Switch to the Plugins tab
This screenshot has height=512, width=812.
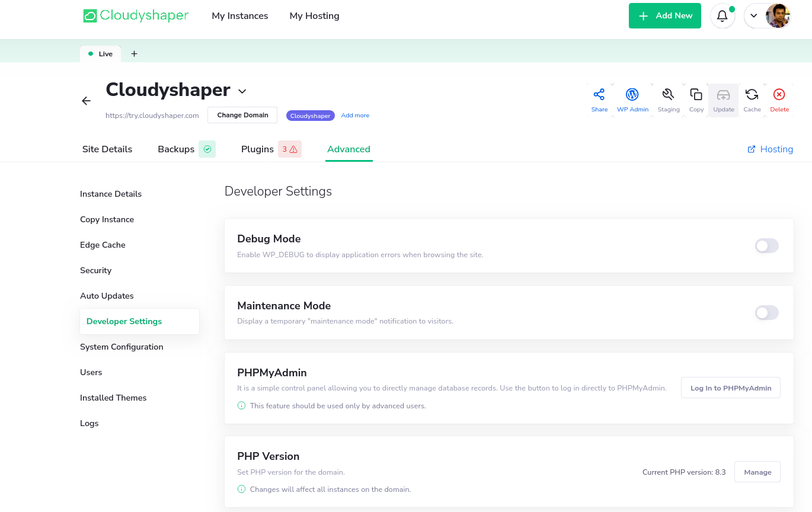point(257,149)
